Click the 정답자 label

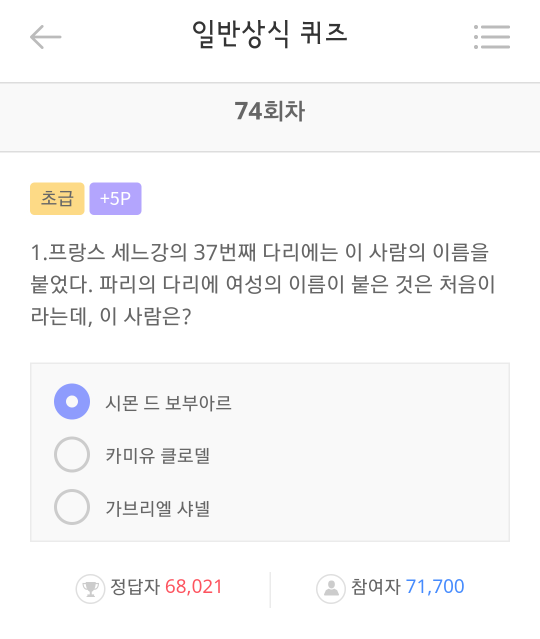(x=135, y=587)
